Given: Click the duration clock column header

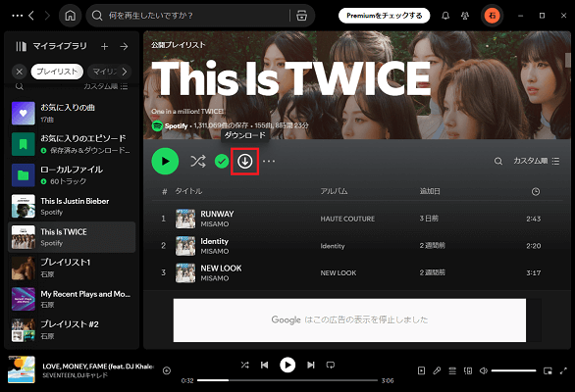Looking at the screenshot, I should [x=536, y=192].
